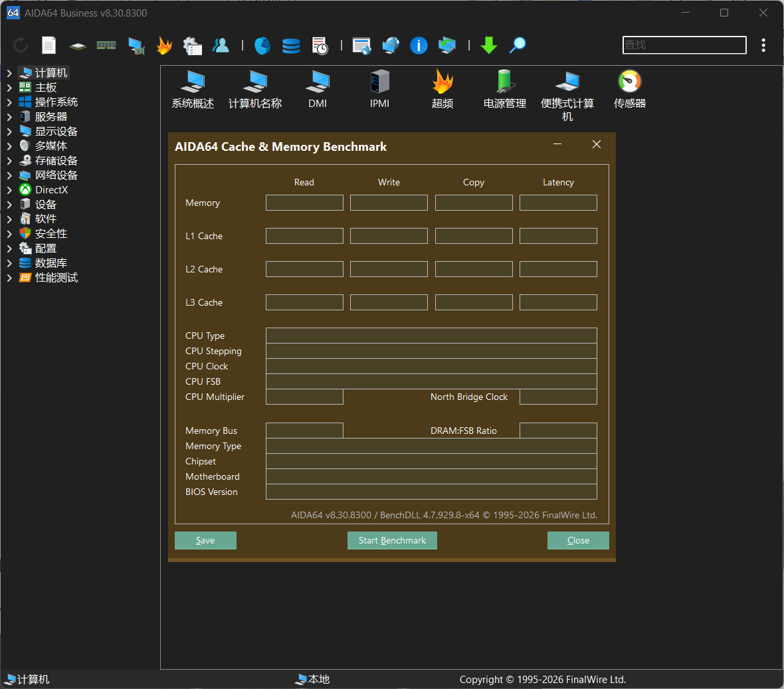784x689 pixels.
Task: Select 网络设备 in the left tree
Action: (x=56, y=175)
